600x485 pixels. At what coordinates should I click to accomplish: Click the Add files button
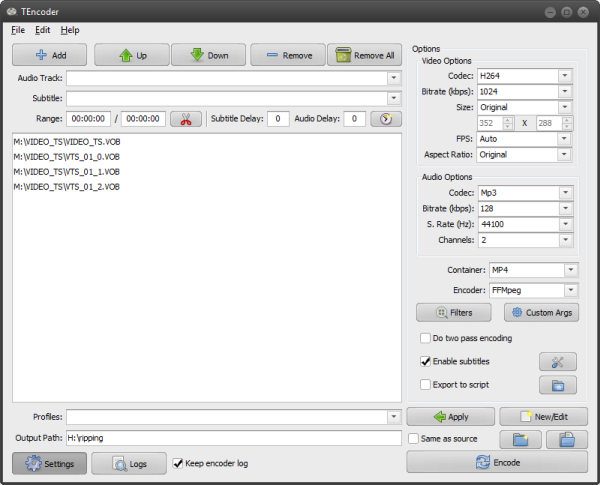pos(49,55)
